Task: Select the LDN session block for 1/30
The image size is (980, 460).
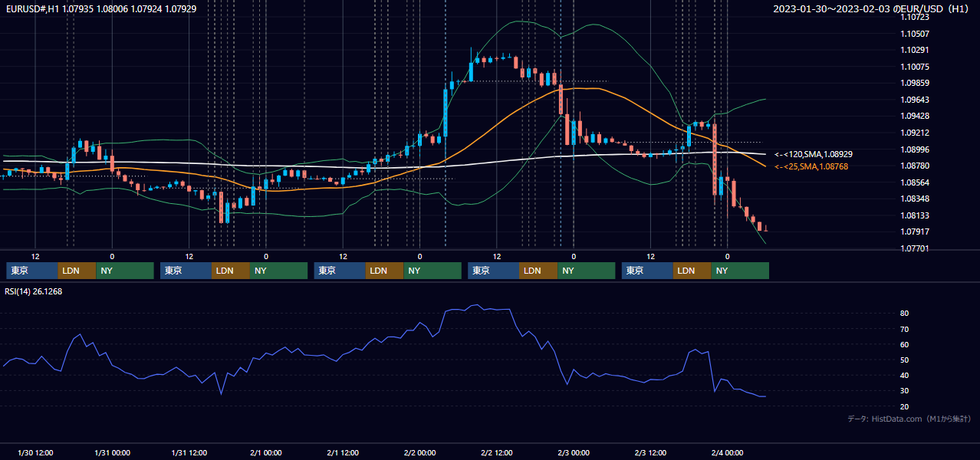Action: pos(77,271)
